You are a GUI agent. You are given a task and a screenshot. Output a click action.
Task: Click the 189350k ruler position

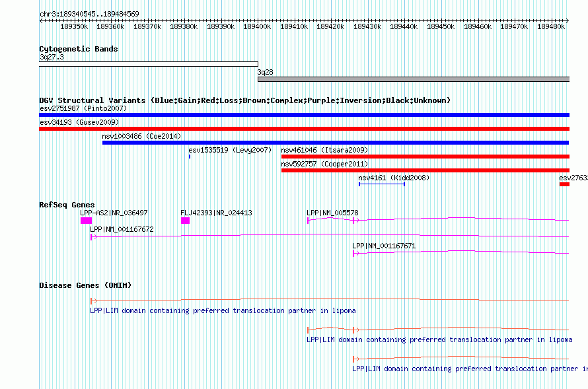pyautogui.click(x=74, y=26)
